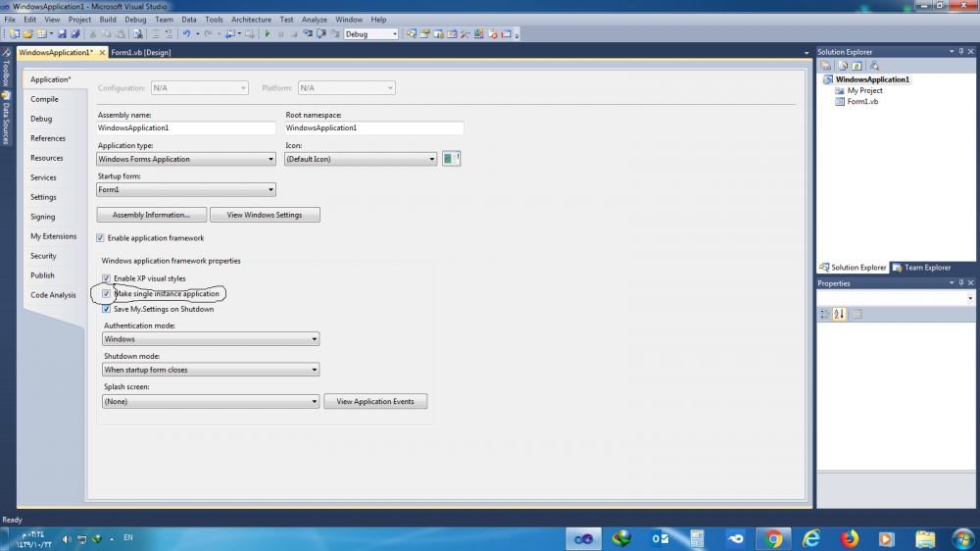This screenshot has width=980, height=551.
Task: Select WindowsApplication1 project node
Action: 872,79
